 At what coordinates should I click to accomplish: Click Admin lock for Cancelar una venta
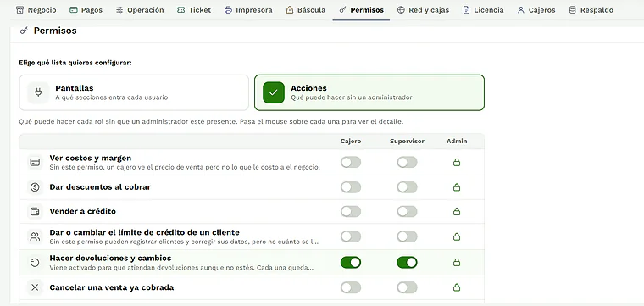456,287
